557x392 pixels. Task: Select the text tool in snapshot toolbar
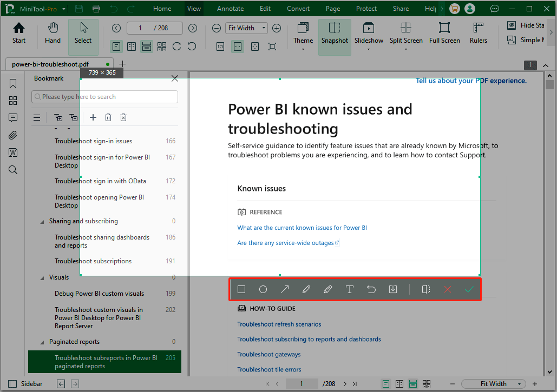point(350,289)
